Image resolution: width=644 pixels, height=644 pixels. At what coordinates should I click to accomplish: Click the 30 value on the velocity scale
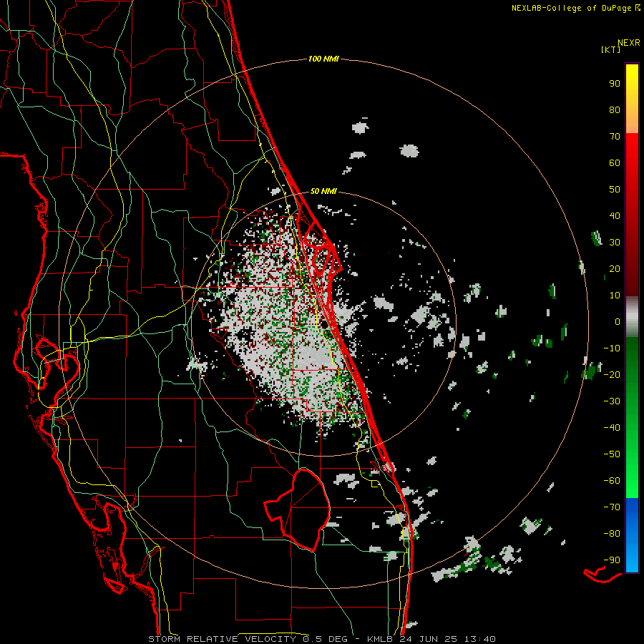(615, 243)
